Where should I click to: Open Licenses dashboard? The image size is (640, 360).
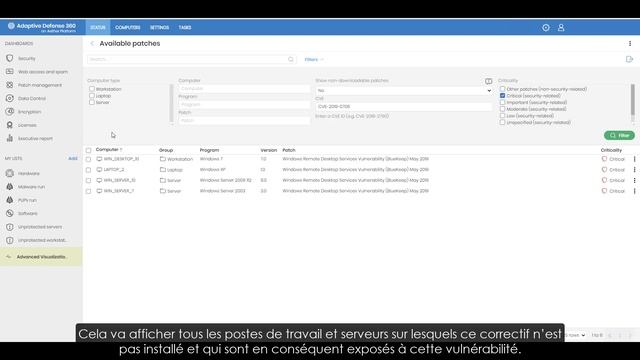27,125
